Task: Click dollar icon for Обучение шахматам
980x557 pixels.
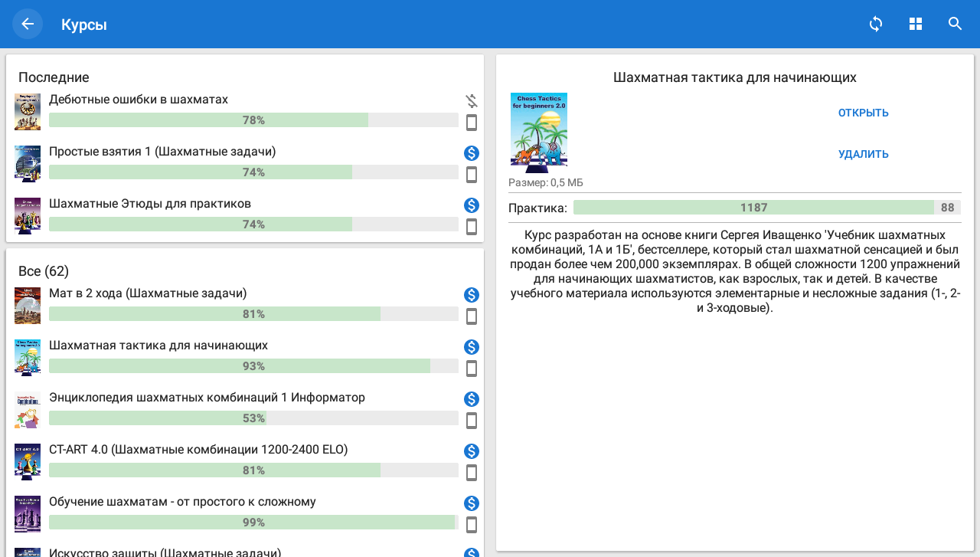Action: [472, 503]
